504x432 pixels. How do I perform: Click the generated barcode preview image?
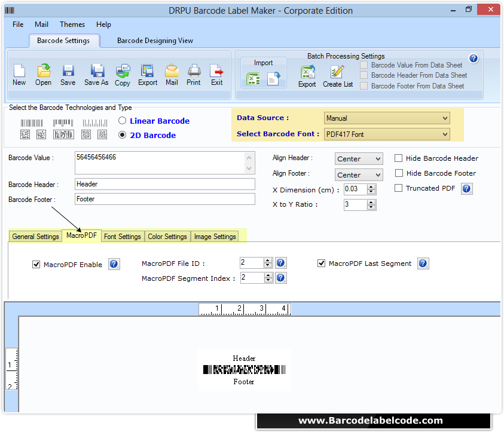point(244,369)
